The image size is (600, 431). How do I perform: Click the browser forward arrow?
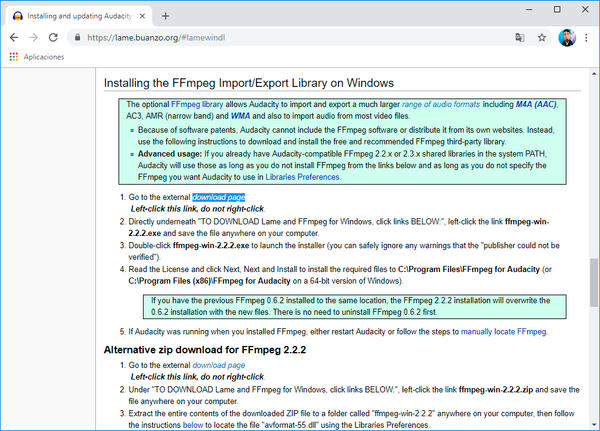pos(34,38)
